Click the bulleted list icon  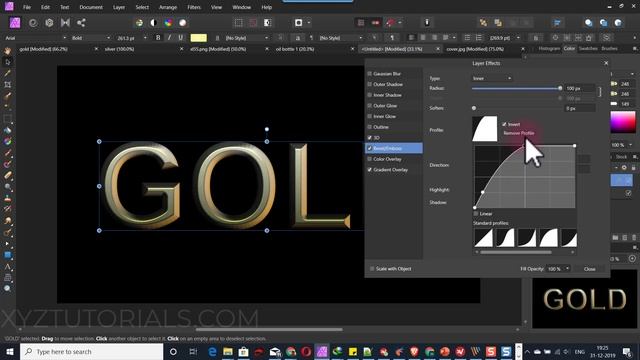(x=467, y=38)
